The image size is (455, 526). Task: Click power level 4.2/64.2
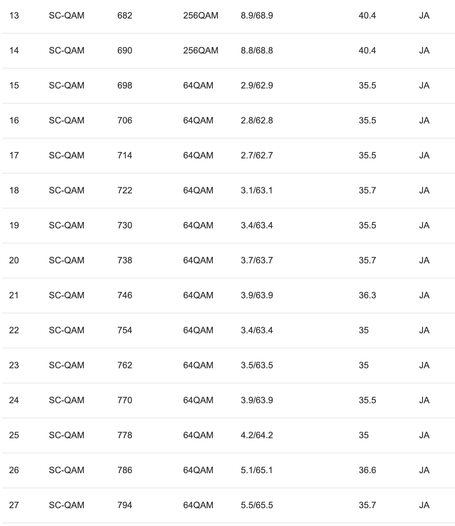pos(257,435)
